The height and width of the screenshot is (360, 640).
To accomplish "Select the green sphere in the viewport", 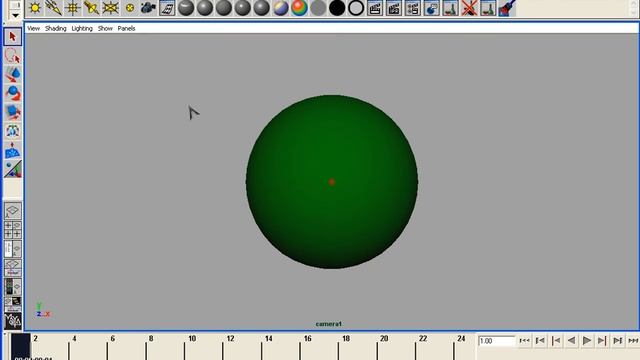I will [332, 182].
